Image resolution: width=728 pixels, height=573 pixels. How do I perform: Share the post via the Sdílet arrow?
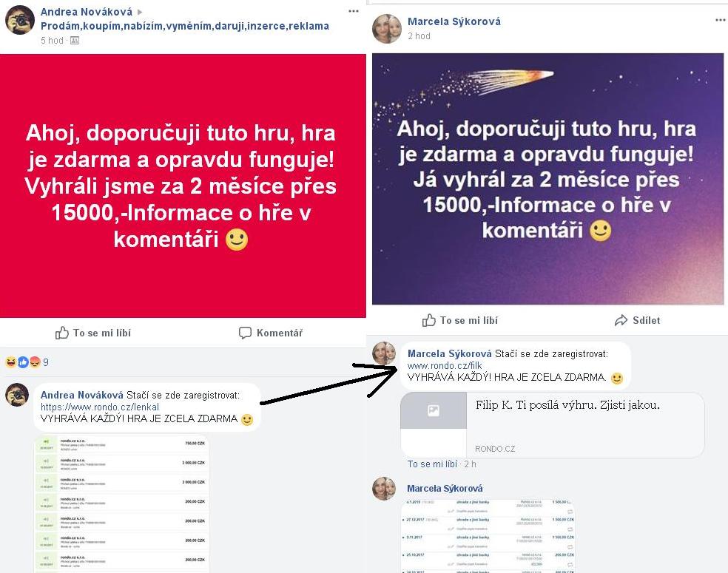[x=621, y=320]
